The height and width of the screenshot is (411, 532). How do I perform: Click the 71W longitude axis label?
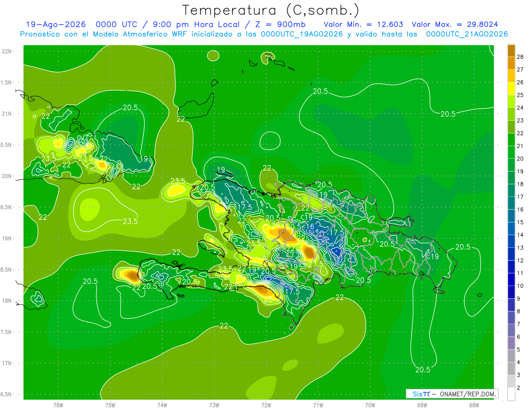(x=318, y=405)
